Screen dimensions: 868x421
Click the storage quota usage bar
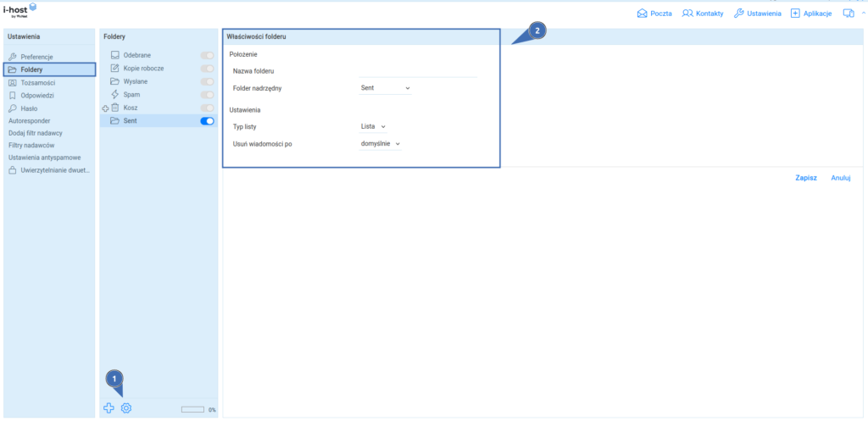click(192, 409)
